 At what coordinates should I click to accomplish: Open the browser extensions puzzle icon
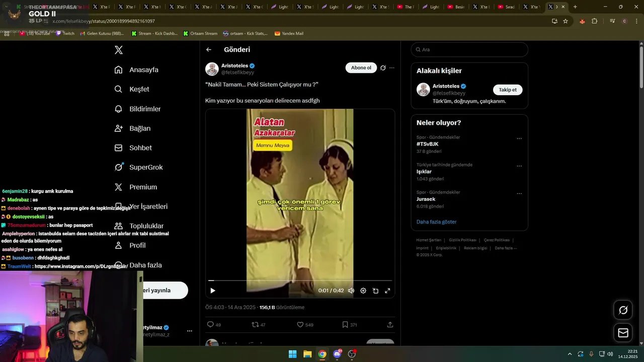[x=595, y=21]
